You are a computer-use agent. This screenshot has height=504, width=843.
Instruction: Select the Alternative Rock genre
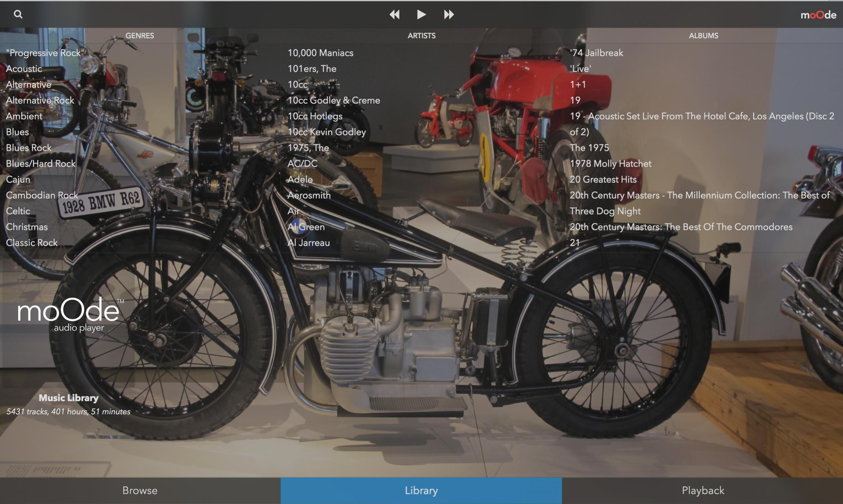click(x=40, y=100)
